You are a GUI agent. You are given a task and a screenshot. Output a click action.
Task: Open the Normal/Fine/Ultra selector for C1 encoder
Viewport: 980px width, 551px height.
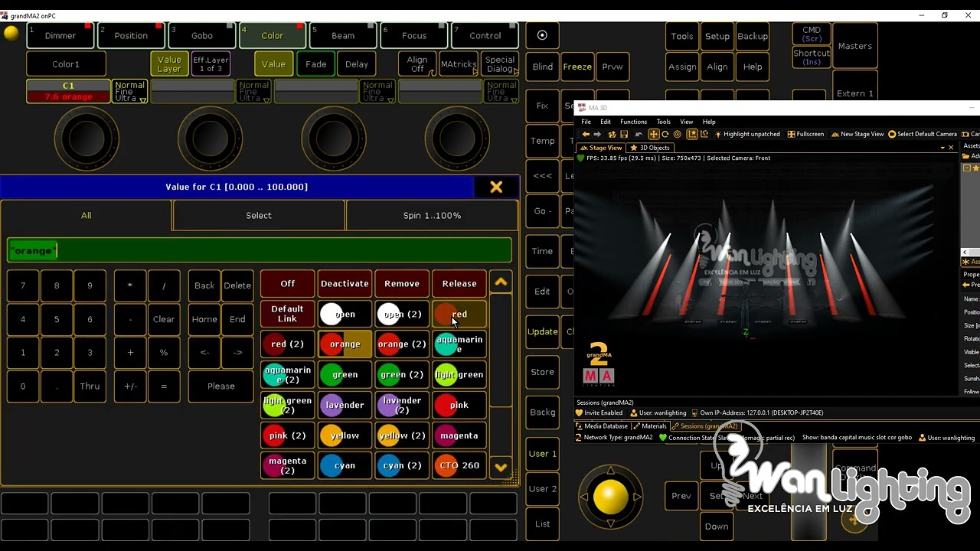pos(130,92)
